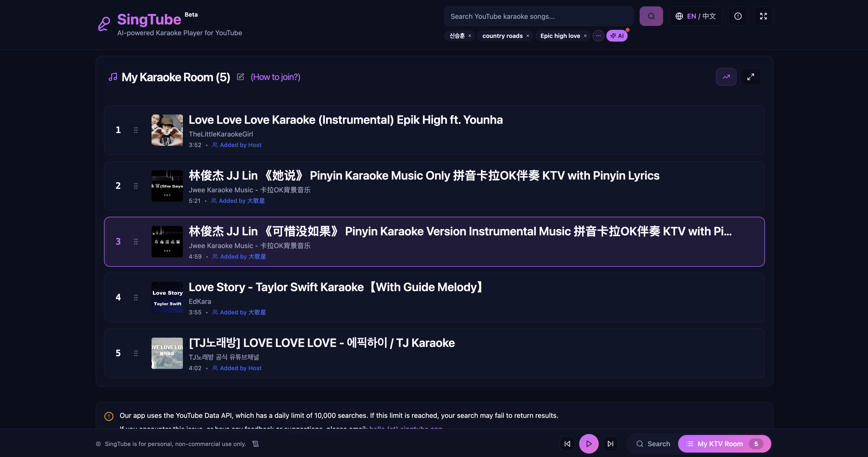The image size is (868, 457).
Task: Select the '신승훈' search tag
Action: [x=456, y=36]
